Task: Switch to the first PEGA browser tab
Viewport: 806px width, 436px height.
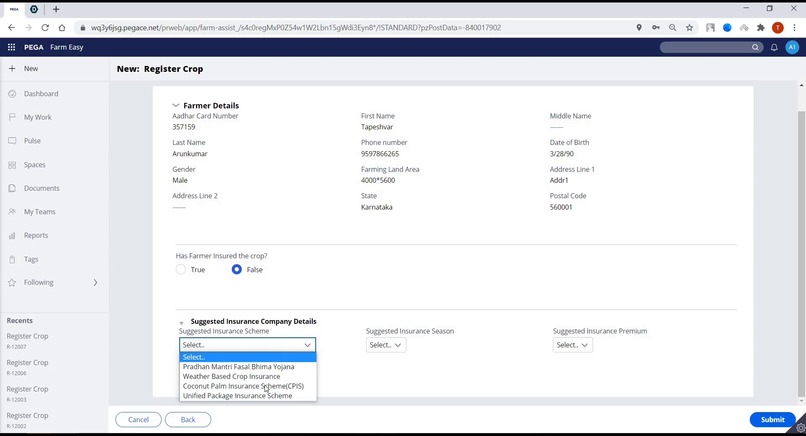Action: 14,9
